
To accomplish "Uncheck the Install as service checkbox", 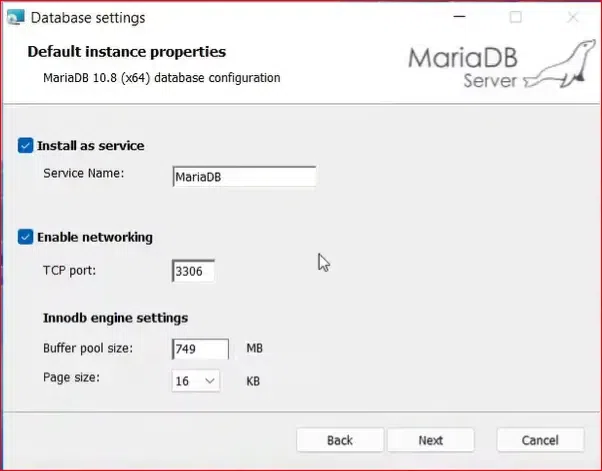I will point(25,146).
